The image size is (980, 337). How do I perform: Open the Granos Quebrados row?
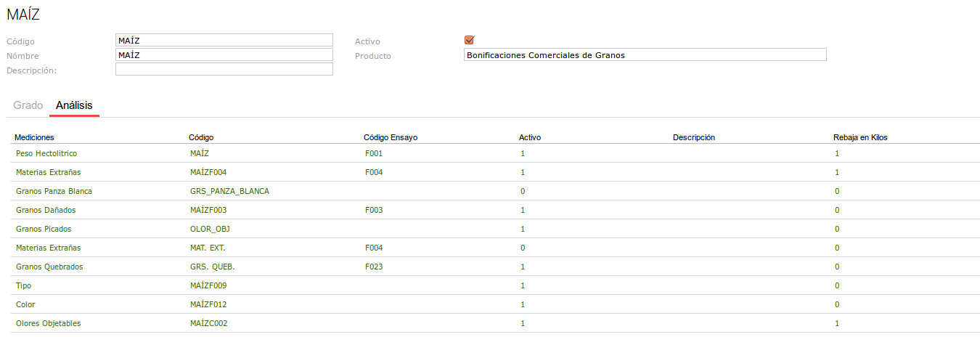[49, 267]
